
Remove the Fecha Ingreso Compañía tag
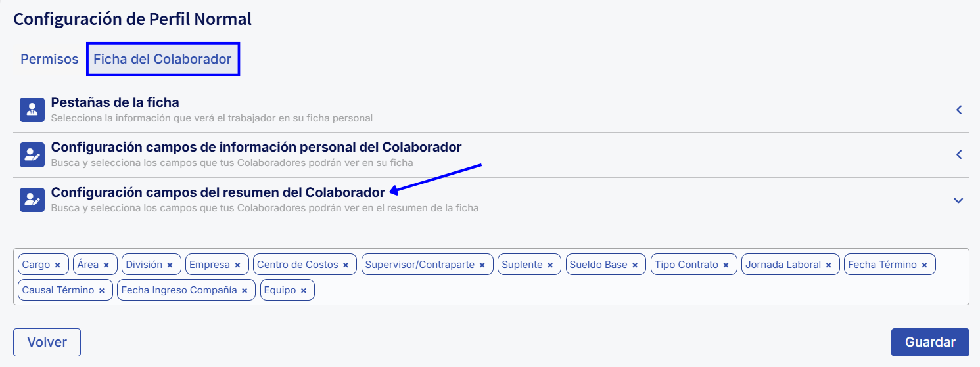[245, 290]
